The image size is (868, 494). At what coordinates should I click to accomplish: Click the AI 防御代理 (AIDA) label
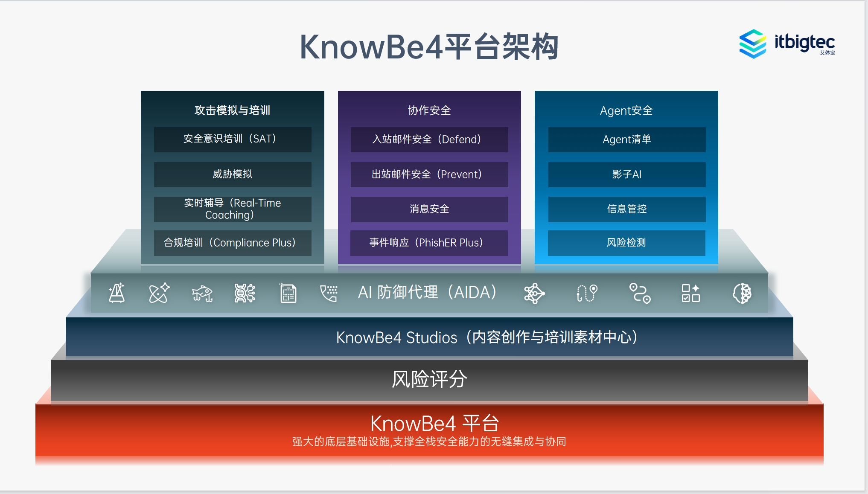[428, 293]
